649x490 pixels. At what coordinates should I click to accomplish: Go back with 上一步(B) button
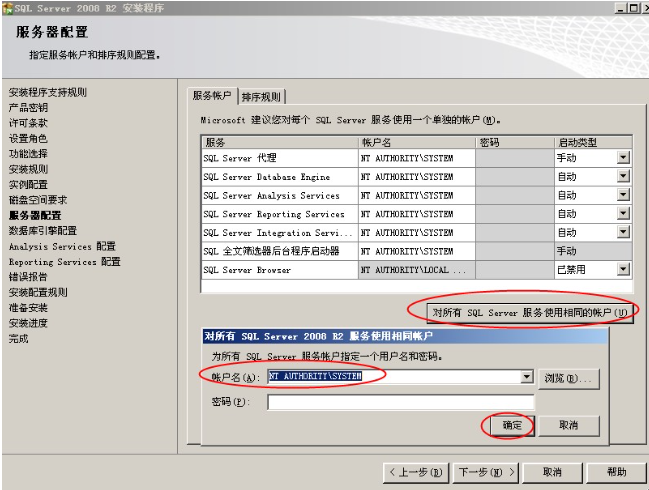point(416,472)
